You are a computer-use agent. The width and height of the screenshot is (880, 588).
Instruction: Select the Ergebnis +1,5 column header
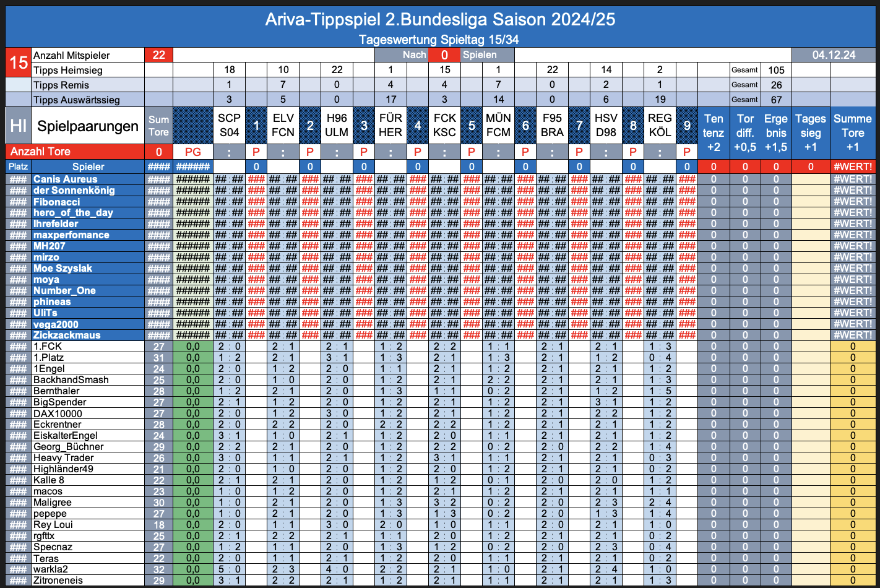(x=776, y=132)
